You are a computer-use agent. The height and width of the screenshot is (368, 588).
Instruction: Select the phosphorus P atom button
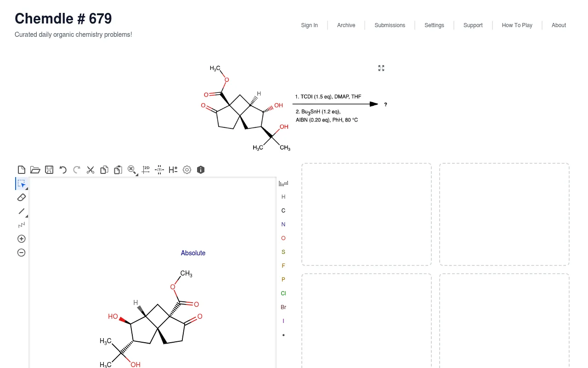click(283, 280)
